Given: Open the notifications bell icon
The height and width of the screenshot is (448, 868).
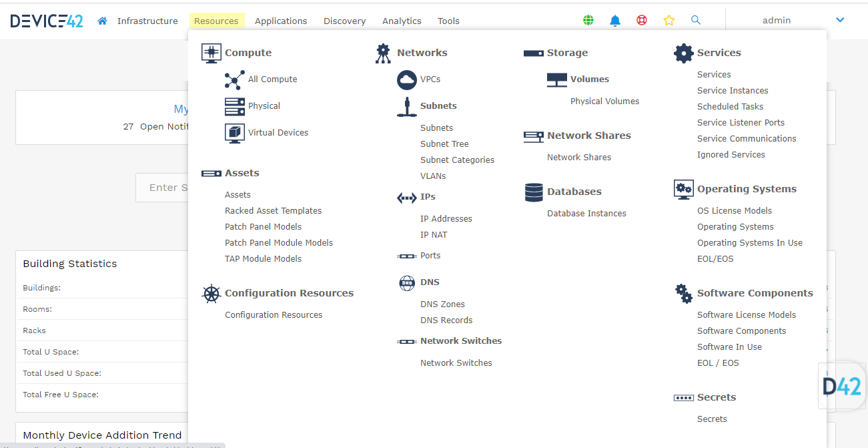Looking at the screenshot, I should point(615,21).
